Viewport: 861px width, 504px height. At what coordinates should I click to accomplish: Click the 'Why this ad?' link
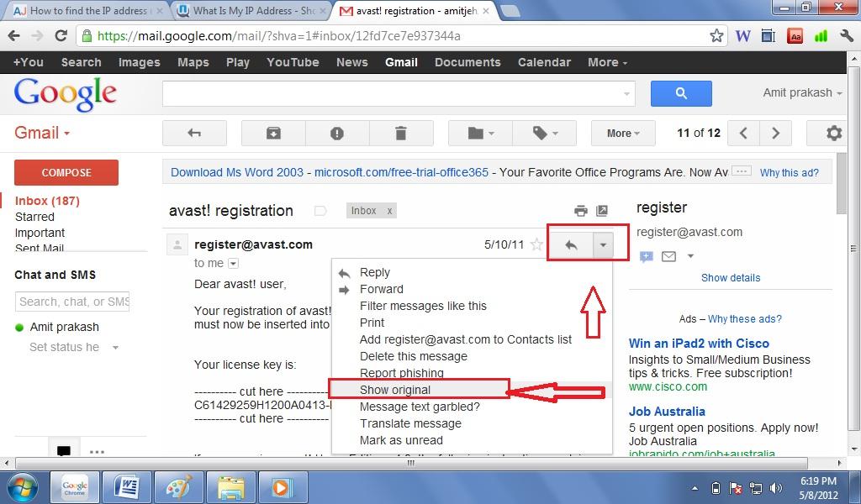coord(789,173)
